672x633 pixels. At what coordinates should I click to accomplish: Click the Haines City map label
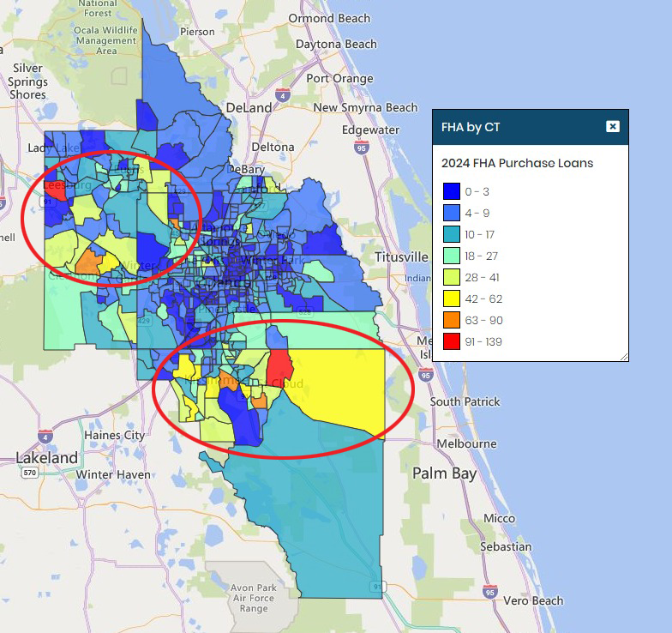tap(115, 436)
